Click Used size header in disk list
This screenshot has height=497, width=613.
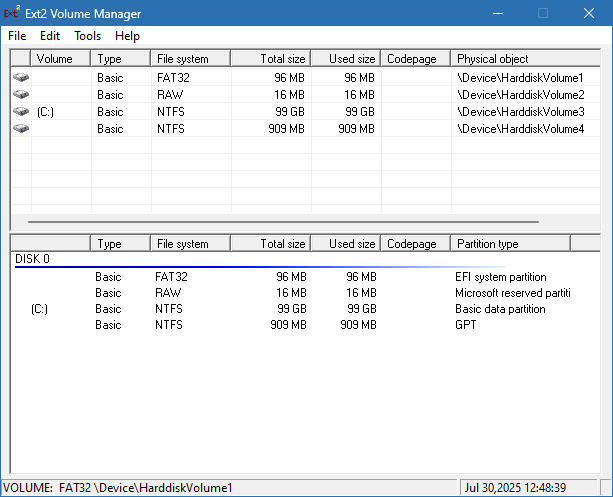(346, 244)
